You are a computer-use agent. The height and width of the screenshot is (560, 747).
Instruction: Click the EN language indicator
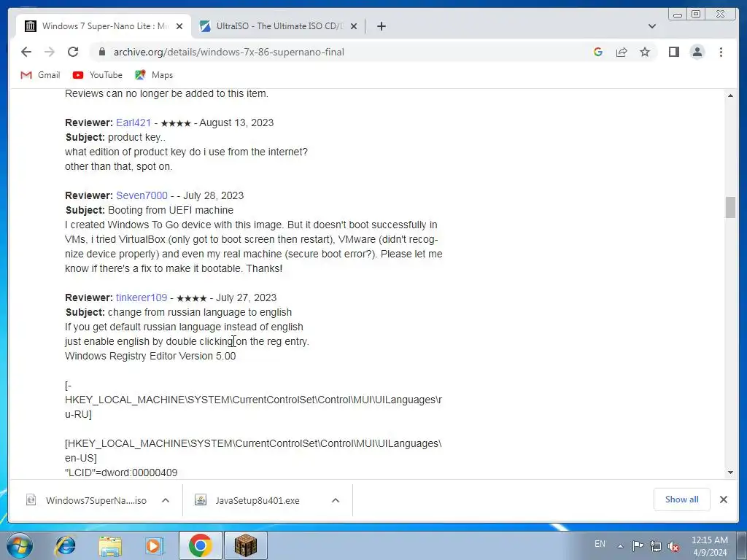[600, 544]
